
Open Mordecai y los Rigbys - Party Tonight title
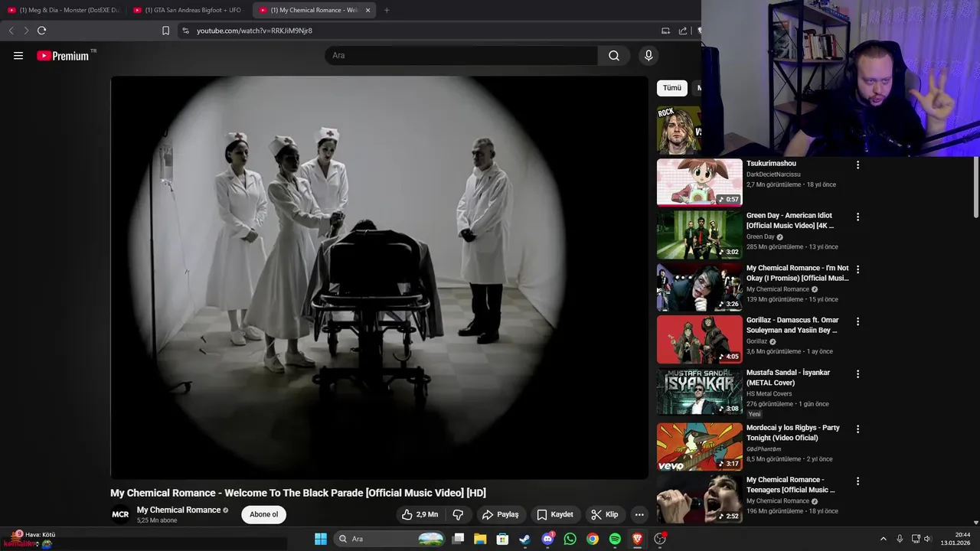[792, 432]
